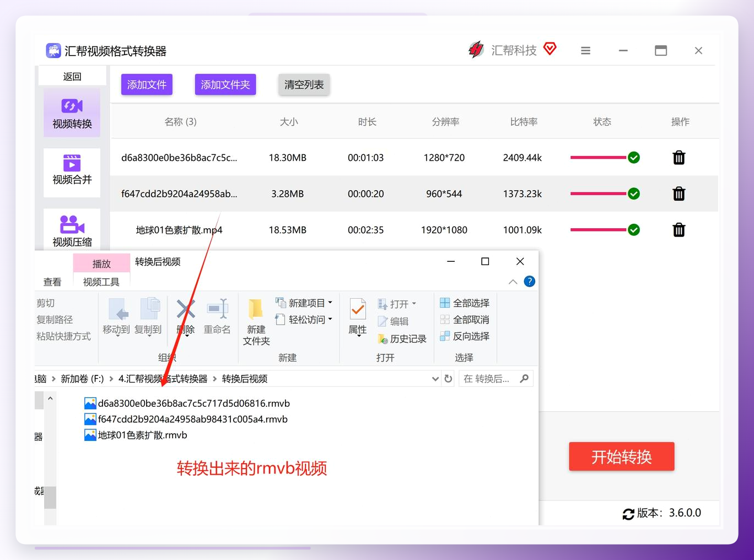
Task: Click the 名称 (3) column header
Action: [x=180, y=122]
